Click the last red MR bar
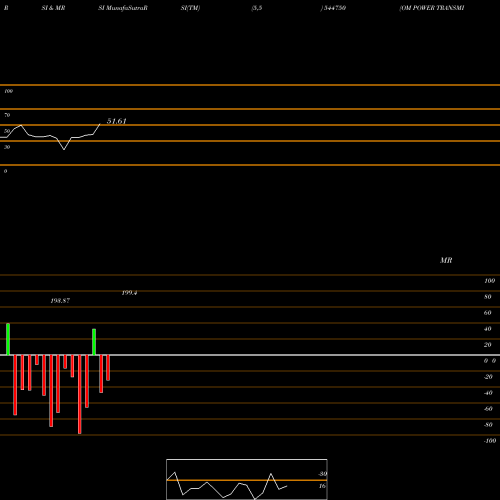 point(108,368)
